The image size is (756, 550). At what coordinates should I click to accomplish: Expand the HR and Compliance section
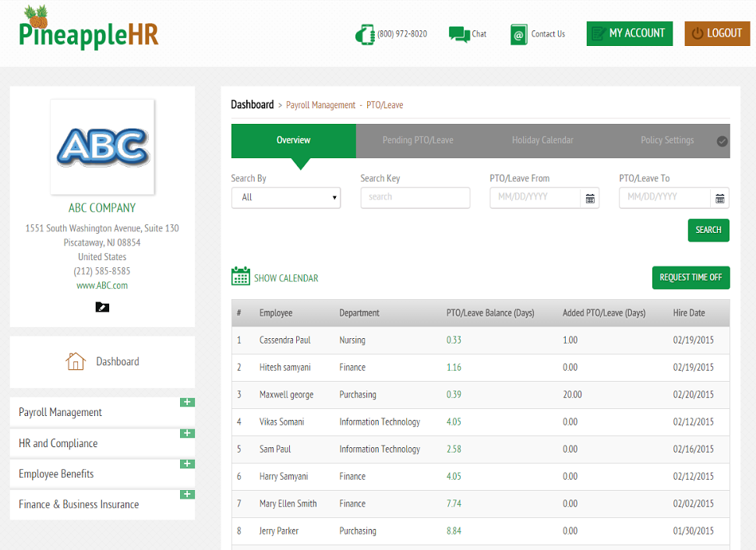(x=187, y=433)
